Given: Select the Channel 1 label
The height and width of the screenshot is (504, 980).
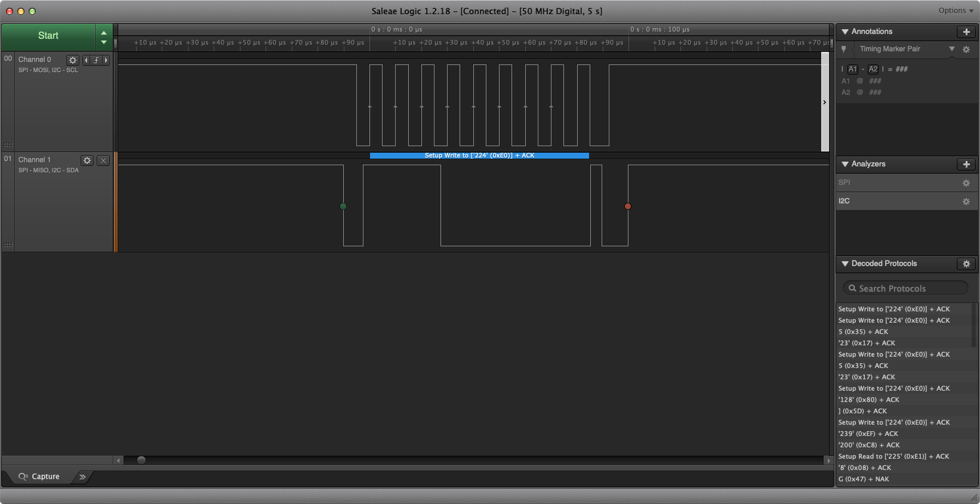Looking at the screenshot, I should tap(35, 160).
